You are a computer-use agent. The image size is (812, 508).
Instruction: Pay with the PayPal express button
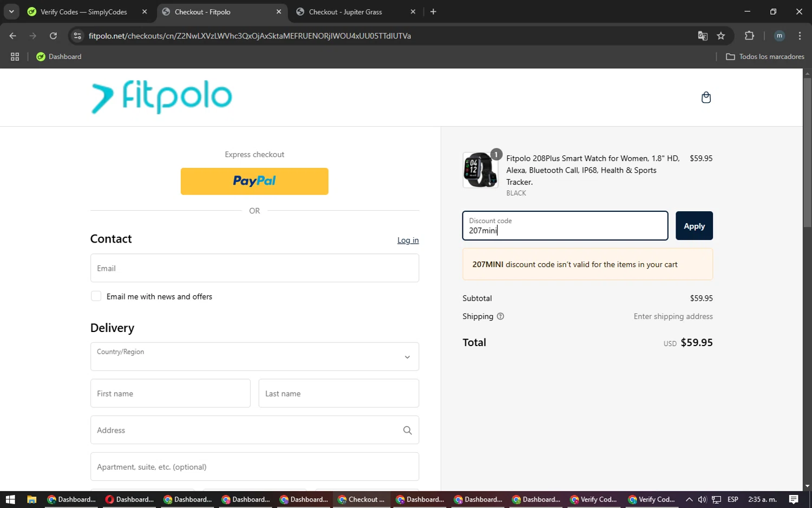pos(254,181)
